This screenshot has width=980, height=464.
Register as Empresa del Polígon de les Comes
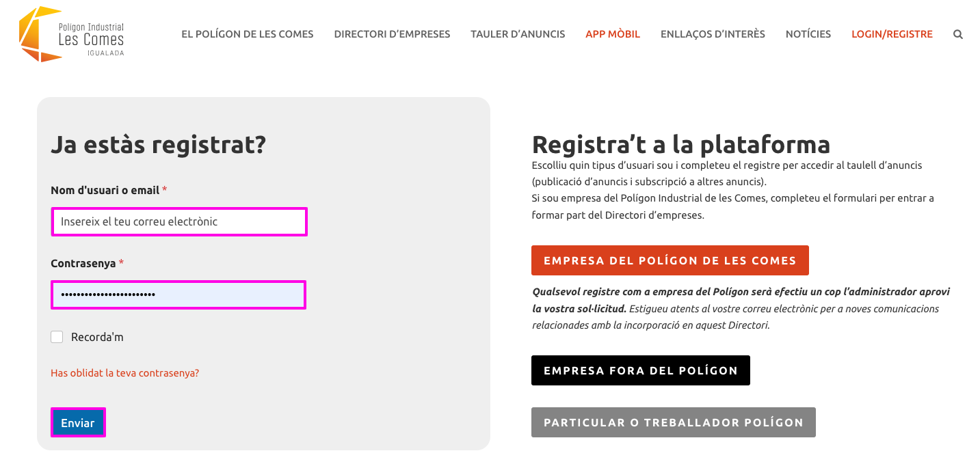click(x=670, y=260)
